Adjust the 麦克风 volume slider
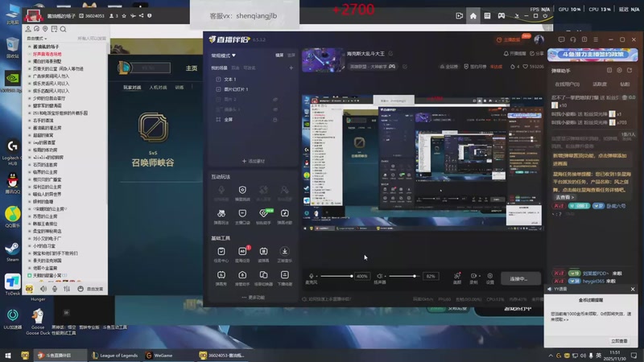This screenshot has height=362, width=644. pos(336,276)
